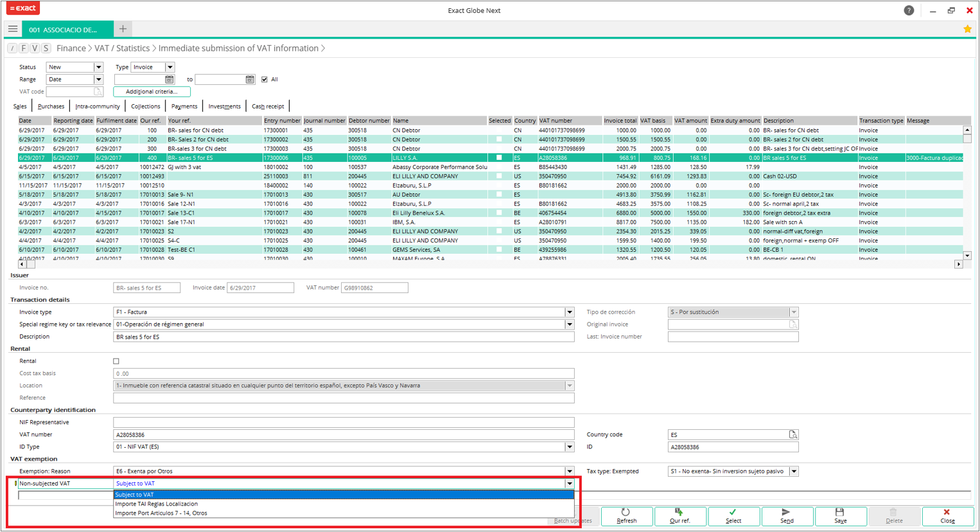Expand the Invoice type dropdown
This screenshot has width=980, height=532.
point(570,312)
